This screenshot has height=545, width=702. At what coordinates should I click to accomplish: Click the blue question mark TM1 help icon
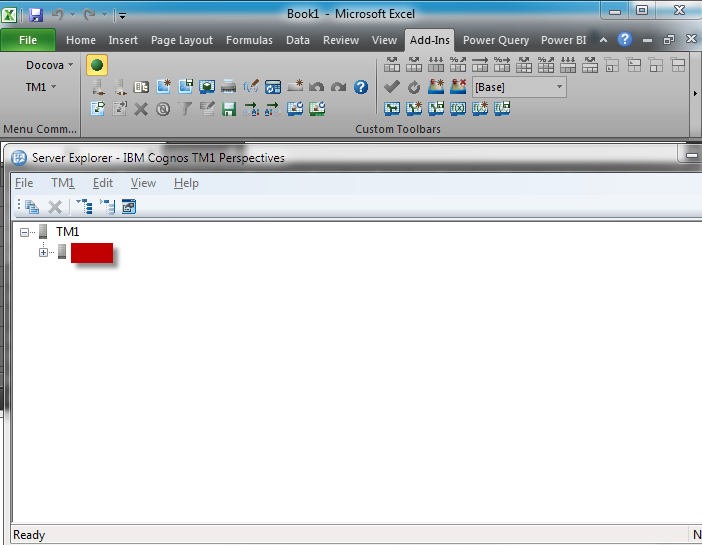click(x=361, y=87)
